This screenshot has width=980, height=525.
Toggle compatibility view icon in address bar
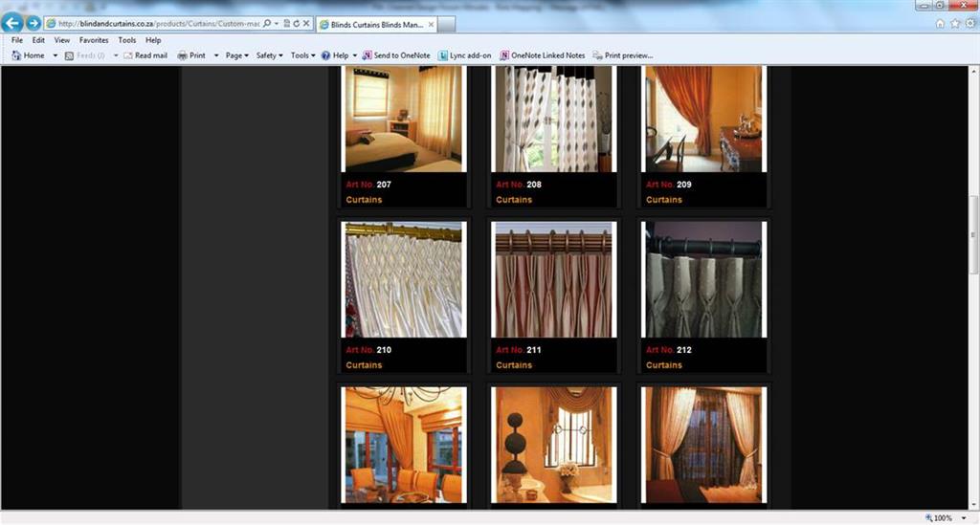(x=287, y=24)
